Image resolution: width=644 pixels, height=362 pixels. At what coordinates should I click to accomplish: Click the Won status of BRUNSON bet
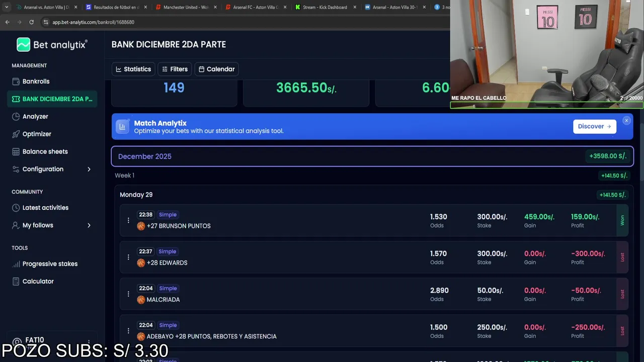point(622,220)
